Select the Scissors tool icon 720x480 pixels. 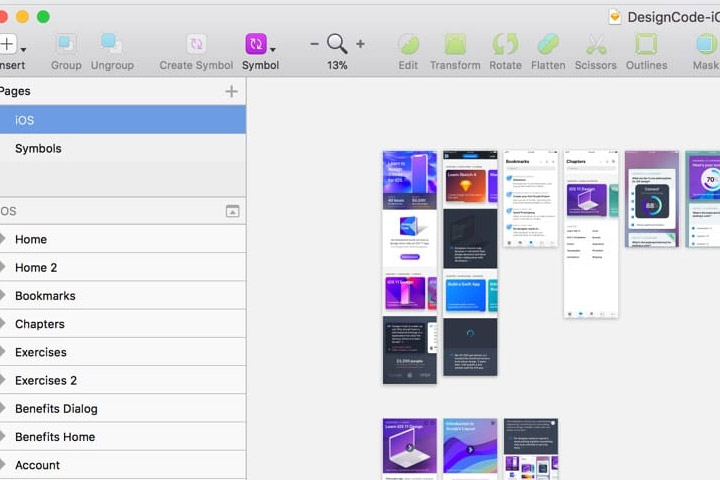pos(596,45)
